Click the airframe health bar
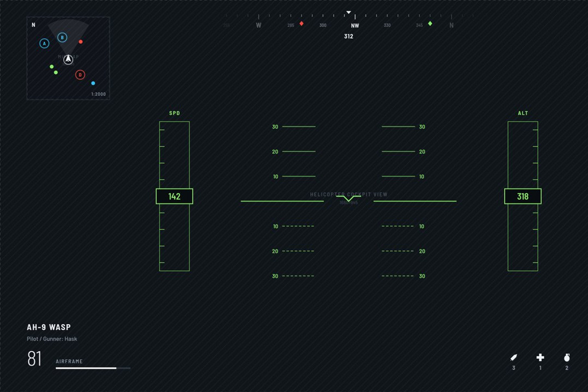 point(93,368)
